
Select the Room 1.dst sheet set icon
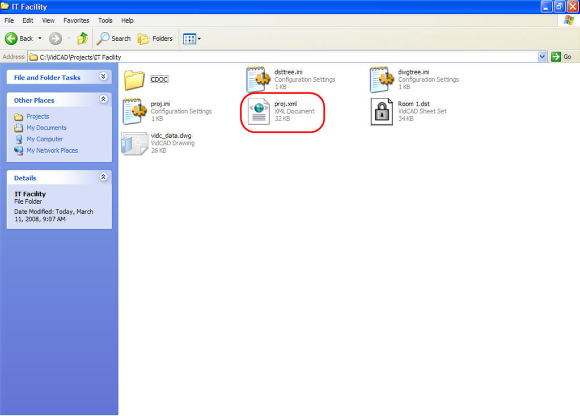(x=382, y=112)
